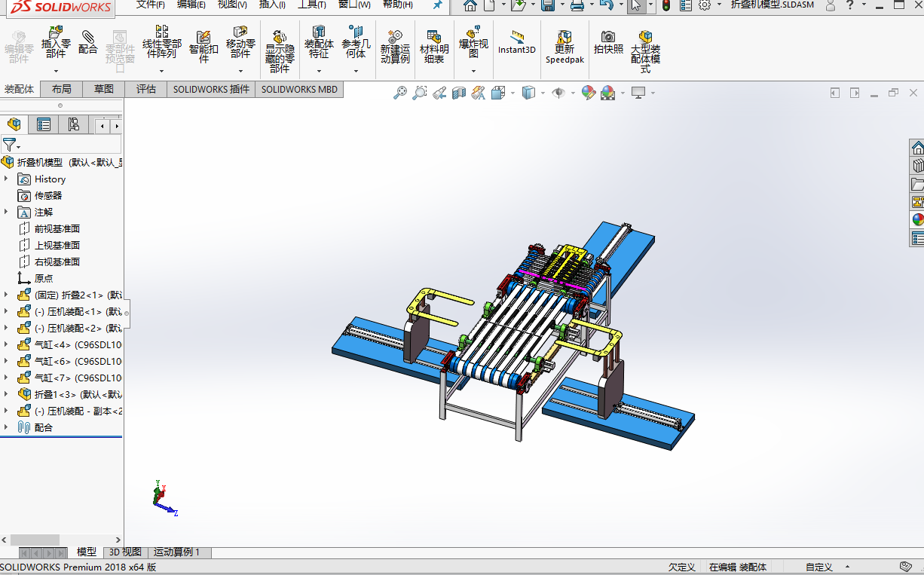This screenshot has width=924, height=575.
Task: Open the 工具(T) menu
Action: tap(311, 5)
